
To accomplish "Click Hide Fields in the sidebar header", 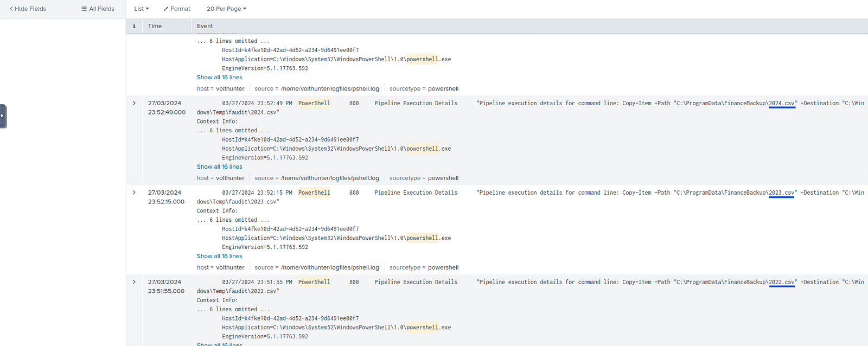I will (x=28, y=9).
